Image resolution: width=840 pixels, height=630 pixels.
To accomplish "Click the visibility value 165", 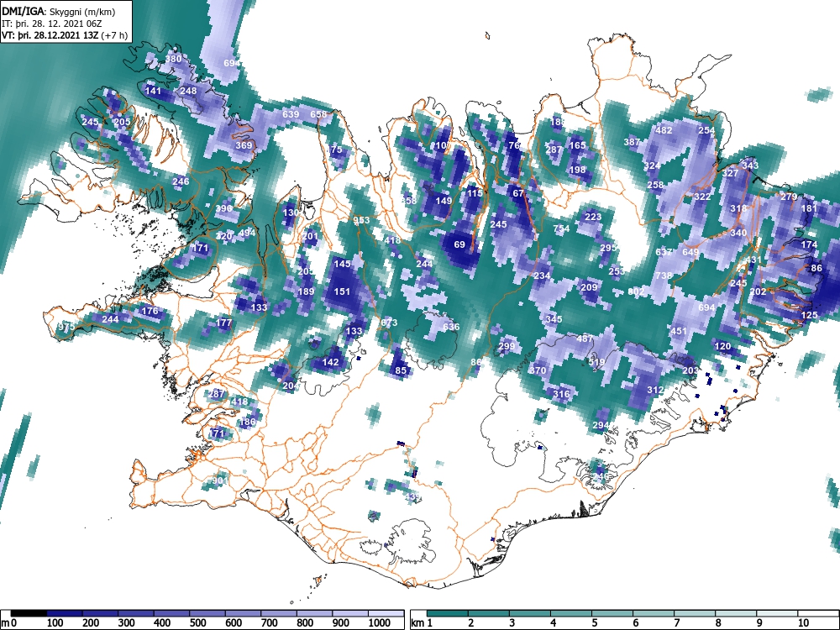I will (578, 145).
